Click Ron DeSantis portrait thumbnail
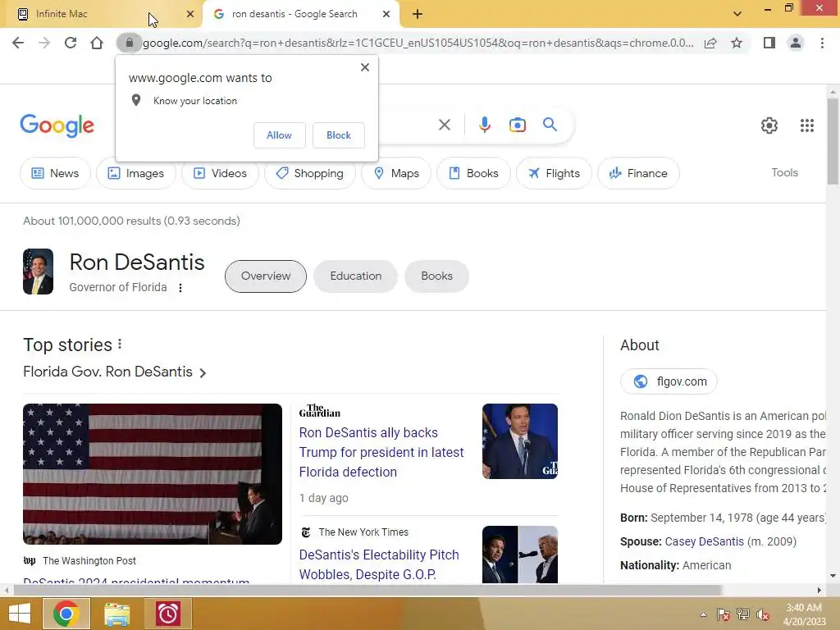 click(x=38, y=272)
